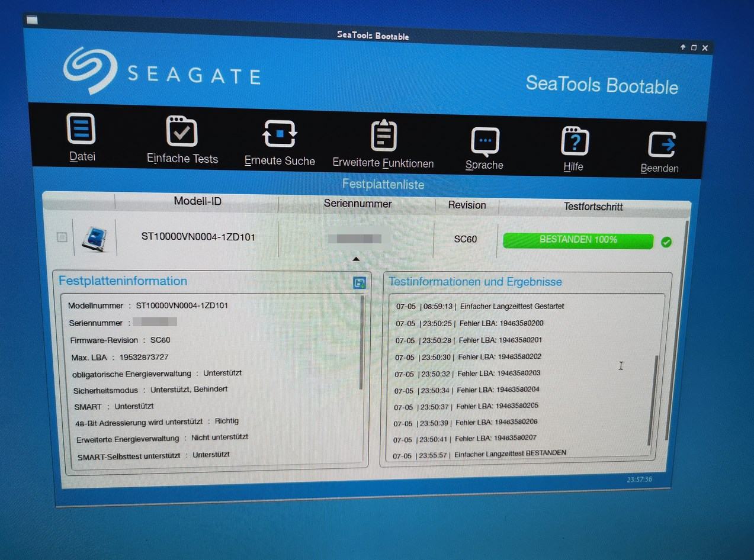Viewport: 754px width, 560px height.
Task: Click the Modell-ID column header
Action: click(x=197, y=201)
